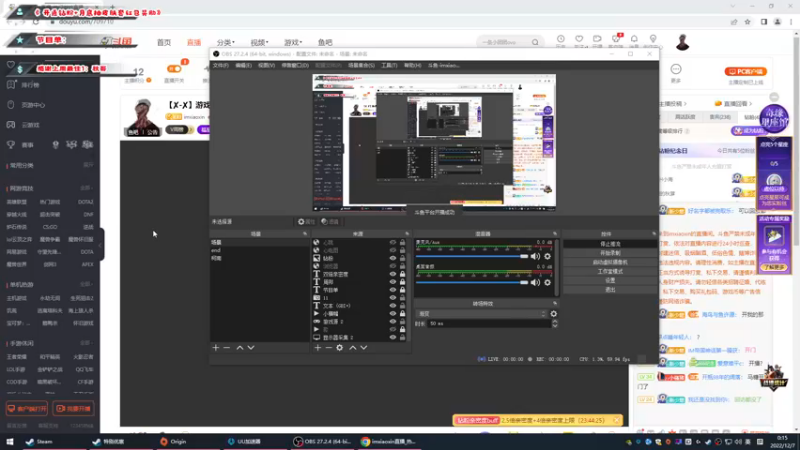Pop out the Scenes dock panel
Image resolution: width=800 pixels, height=450 pixels.
pyautogui.click(x=305, y=234)
